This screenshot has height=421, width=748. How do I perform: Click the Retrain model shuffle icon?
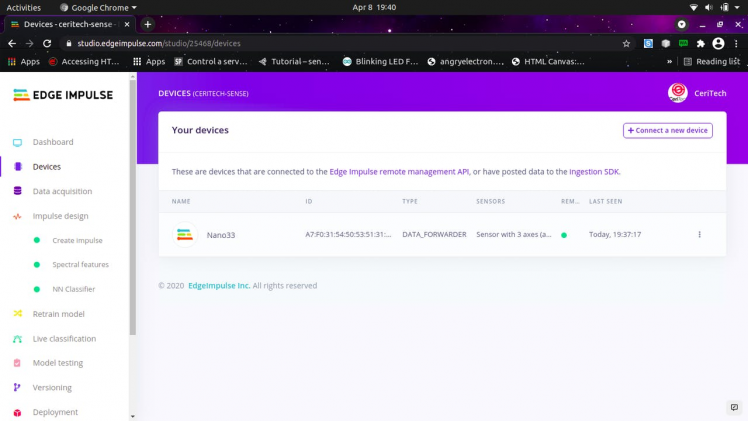pyautogui.click(x=18, y=314)
